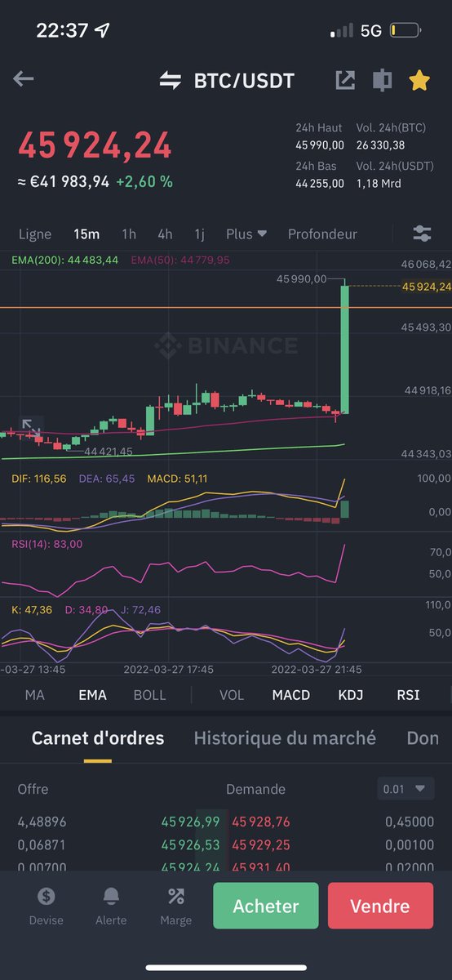Switch to Profondeur view

click(322, 234)
